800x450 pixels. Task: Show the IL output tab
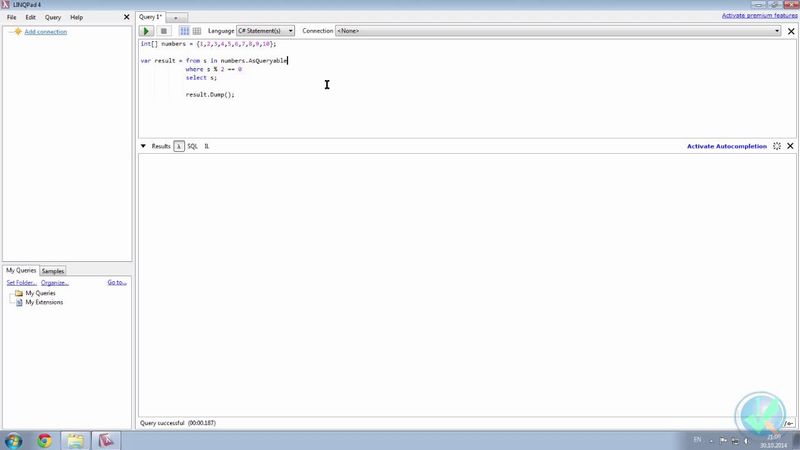click(207, 146)
